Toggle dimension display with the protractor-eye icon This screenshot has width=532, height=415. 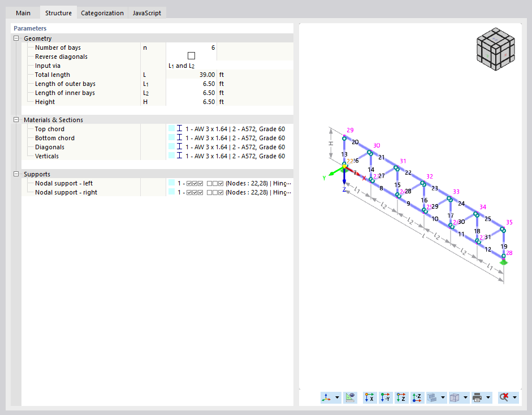(x=349, y=397)
